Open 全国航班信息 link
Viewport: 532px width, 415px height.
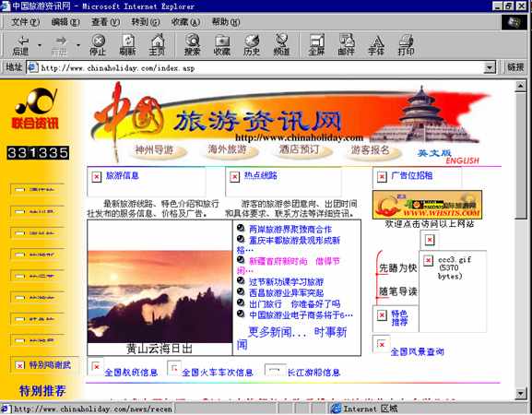131,373
